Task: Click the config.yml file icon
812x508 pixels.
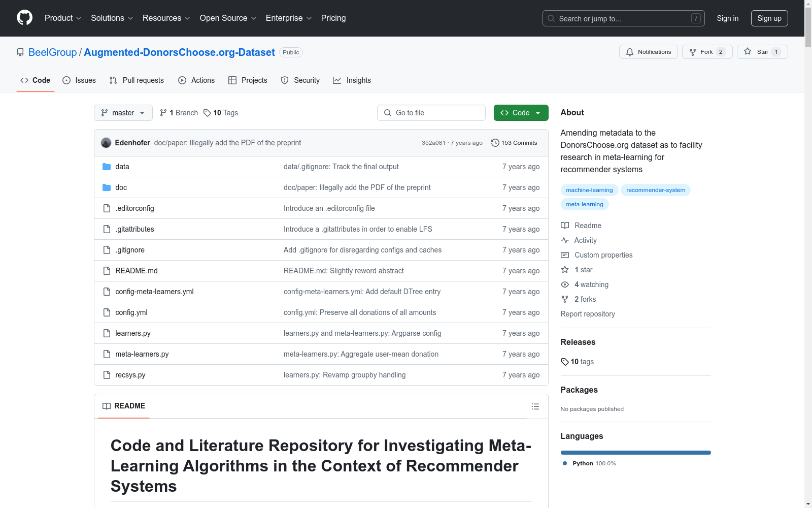Action: tap(107, 312)
